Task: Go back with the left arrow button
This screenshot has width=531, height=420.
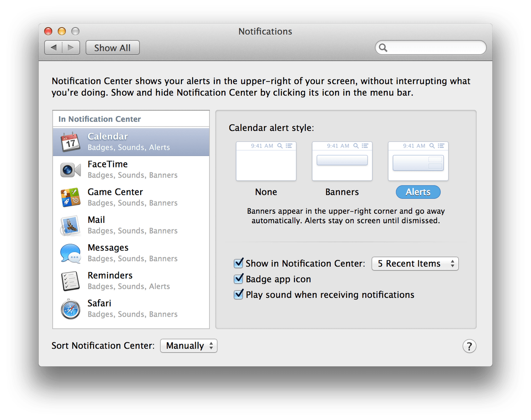Action: pos(53,48)
